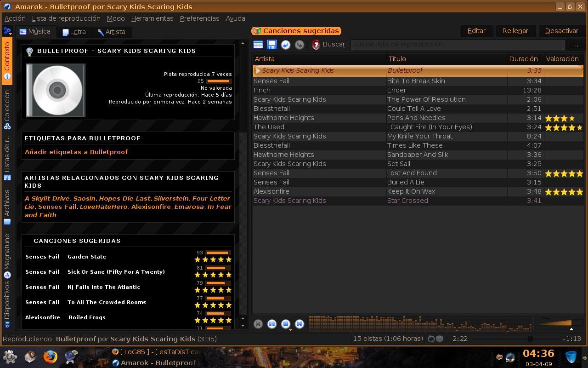Click the grayed redo playlist icon

point(300,45)
